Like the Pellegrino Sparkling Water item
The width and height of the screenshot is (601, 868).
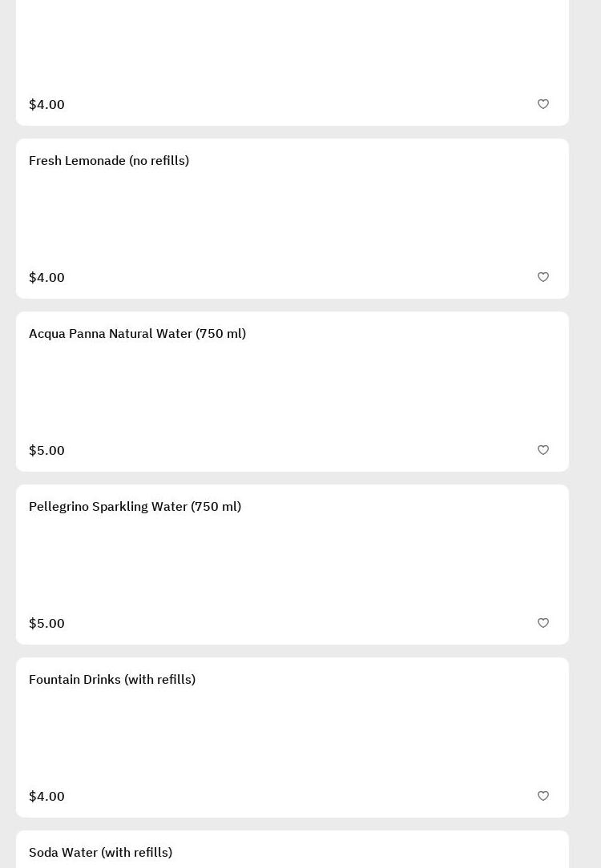[543, 623]
